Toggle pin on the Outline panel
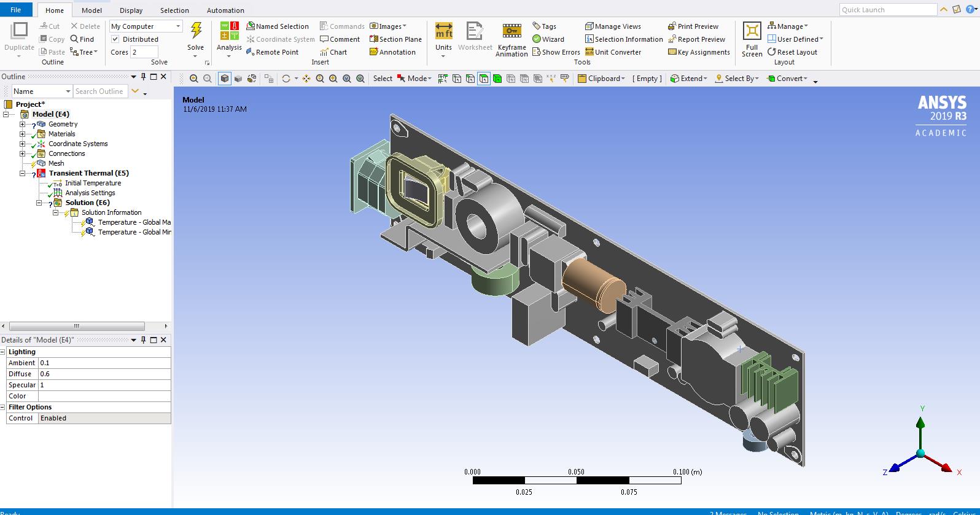This screenshot has width=980, height=515. point(144,77)
